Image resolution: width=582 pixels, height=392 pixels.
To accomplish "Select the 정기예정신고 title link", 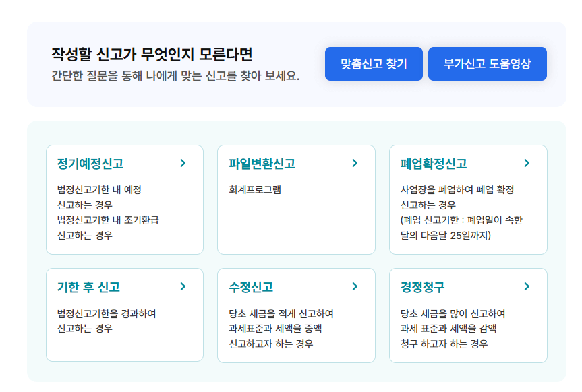I will coord(88,163).
